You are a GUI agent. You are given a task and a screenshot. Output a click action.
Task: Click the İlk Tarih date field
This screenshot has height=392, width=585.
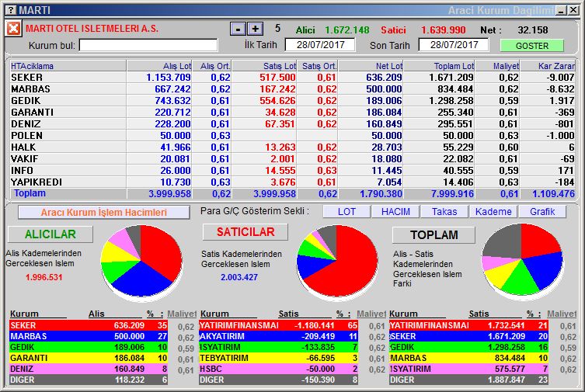[x=321, y=45]
